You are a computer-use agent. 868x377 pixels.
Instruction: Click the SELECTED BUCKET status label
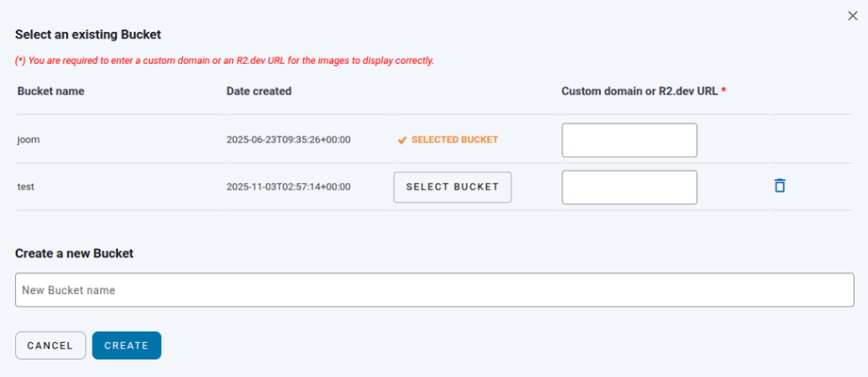(x=455, y=139)
